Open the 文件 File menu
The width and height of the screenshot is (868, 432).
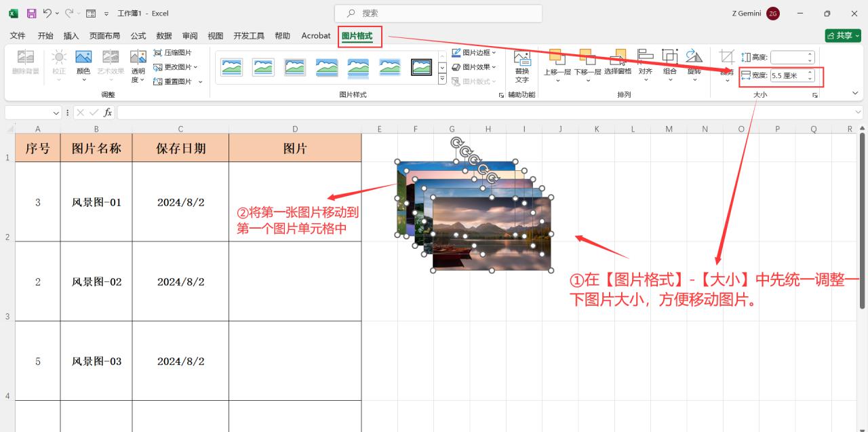click(18, 36)
